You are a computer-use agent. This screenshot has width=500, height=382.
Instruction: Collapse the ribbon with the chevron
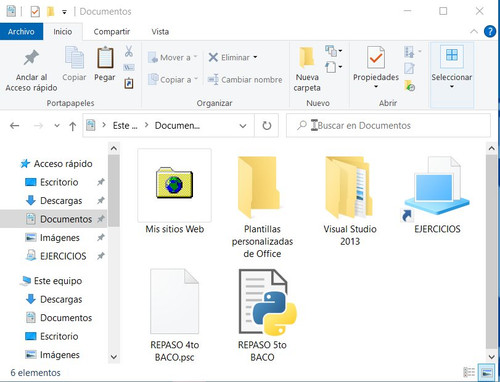tap(474, 32)
